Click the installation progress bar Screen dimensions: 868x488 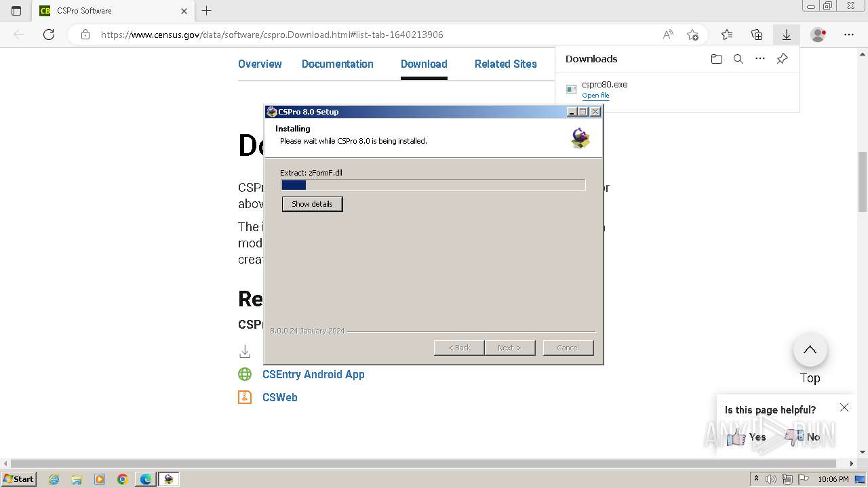[x=433, y=185]
